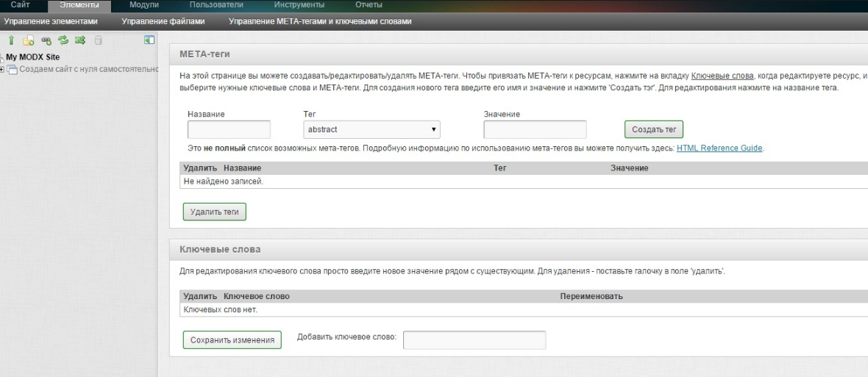Refresh the resource tree with the green arrows icon
Screen dimensions: 868x377
point(63,41)
